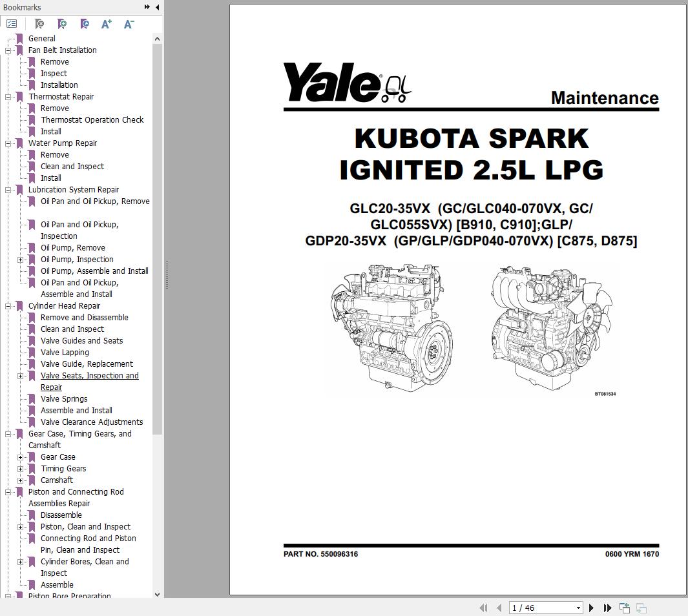688x616 pixels.
Task: Click the pane splitter grip handle
Action: coord(167,274)
